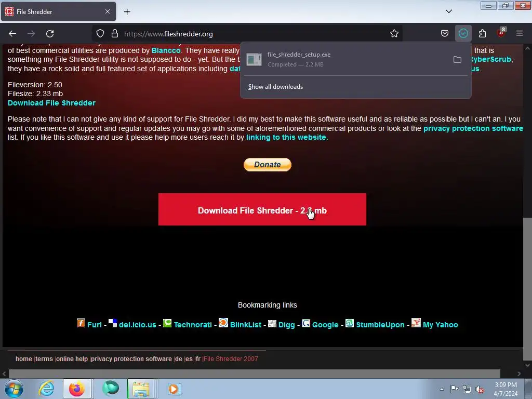The image size is (532, 399).
Task: Click red Download File Shredder button
Action: click(262, 209)
